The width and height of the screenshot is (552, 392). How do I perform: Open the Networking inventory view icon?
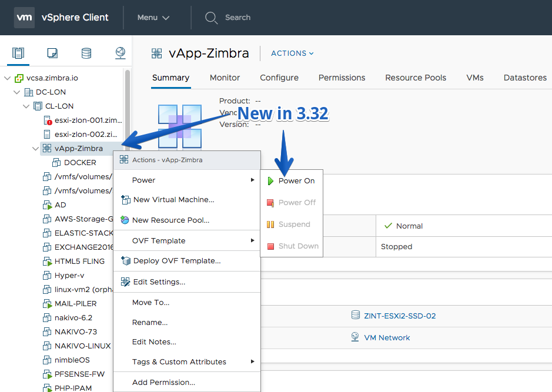[121, 53]
